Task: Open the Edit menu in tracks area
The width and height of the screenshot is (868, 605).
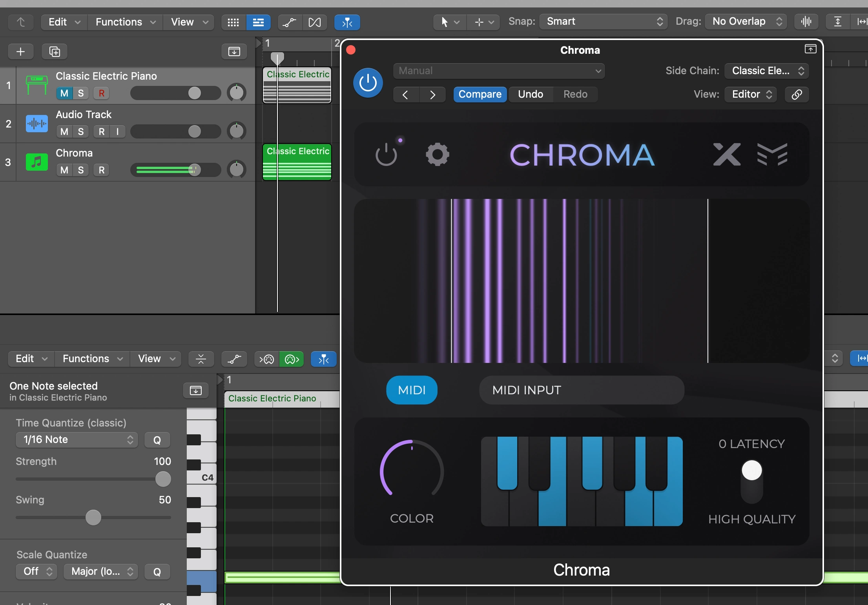Action: pos(64,22)
